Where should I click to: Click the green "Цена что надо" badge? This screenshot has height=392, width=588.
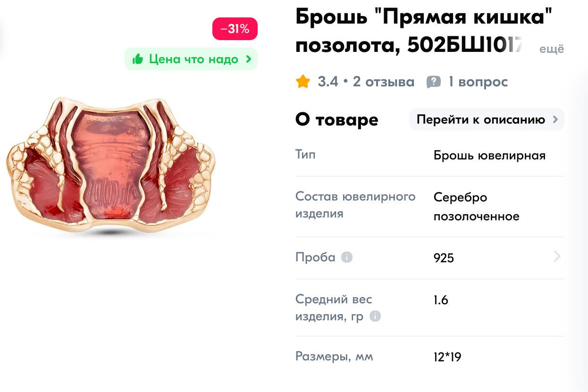pyautogui.click(x=191, y=59)
